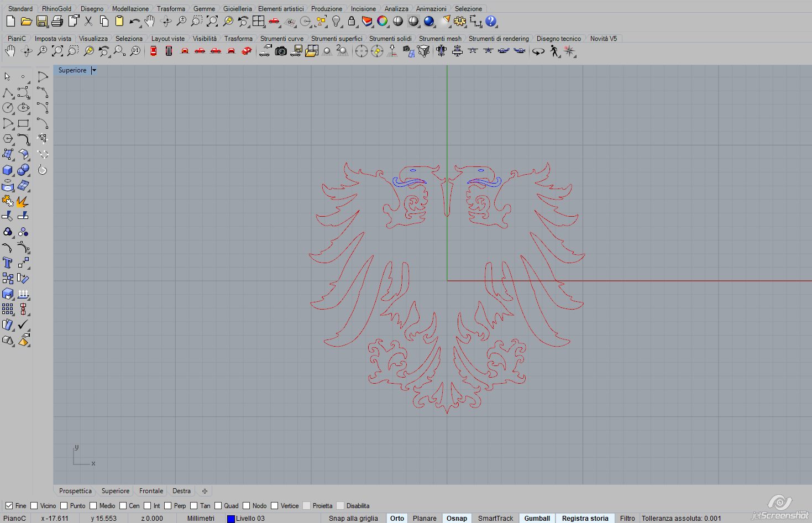Enable the Cen osnap checkbox
This screenshot has width=812, height=523.
point(123,506)
